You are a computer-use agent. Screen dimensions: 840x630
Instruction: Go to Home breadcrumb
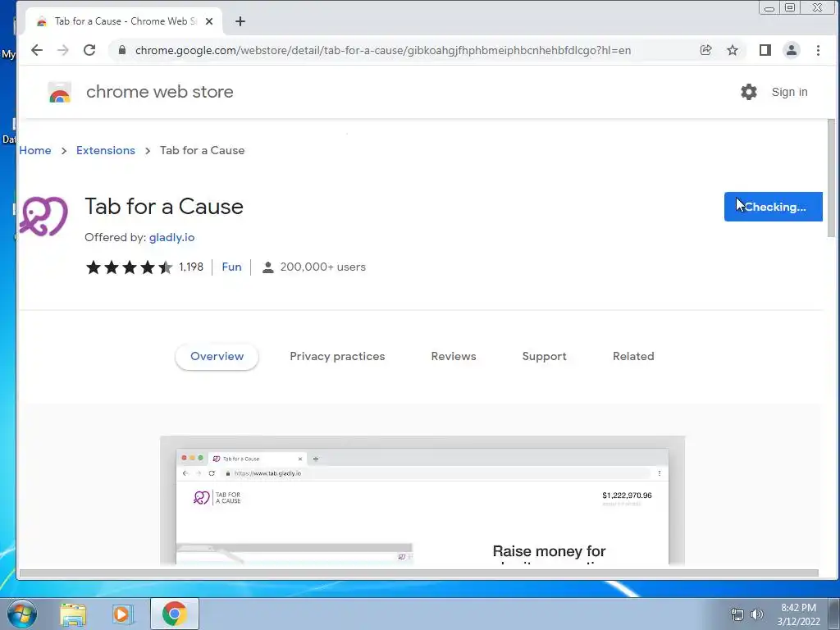[x=35, y=151]
